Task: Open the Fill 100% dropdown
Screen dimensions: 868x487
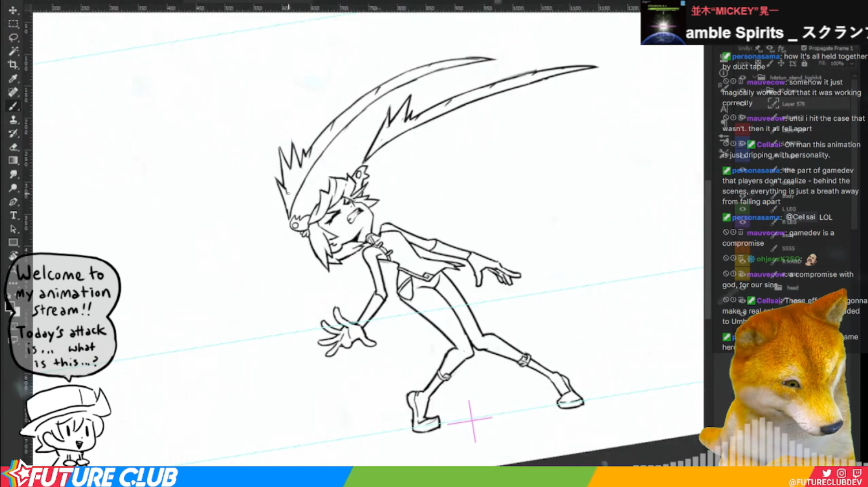Action: pos(851,63)
